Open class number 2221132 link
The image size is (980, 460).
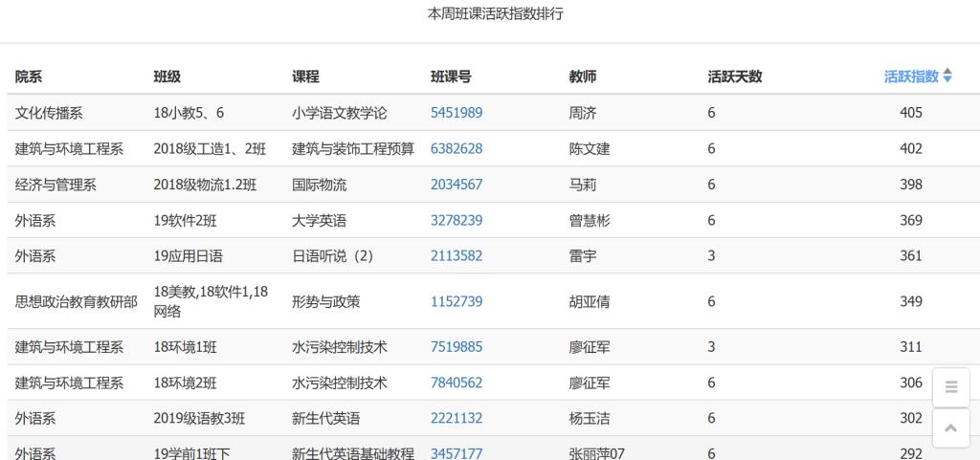point(457,418)
